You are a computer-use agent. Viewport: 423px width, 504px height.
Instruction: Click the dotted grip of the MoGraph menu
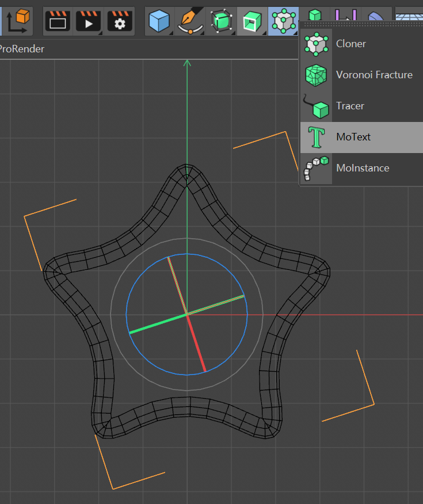point(361,24)
